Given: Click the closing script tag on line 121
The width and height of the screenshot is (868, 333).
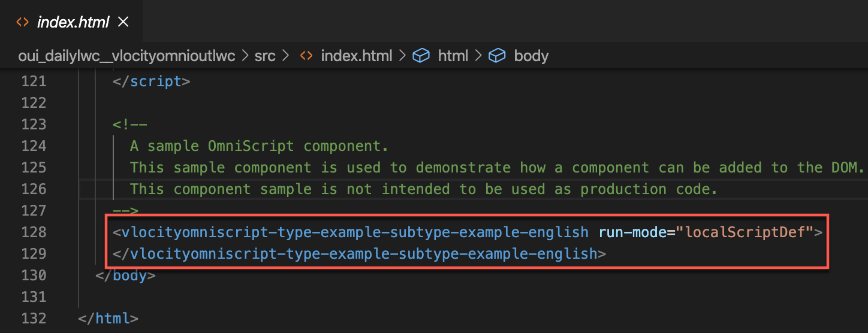Looking at the screenshot, I should click(151, 81).
